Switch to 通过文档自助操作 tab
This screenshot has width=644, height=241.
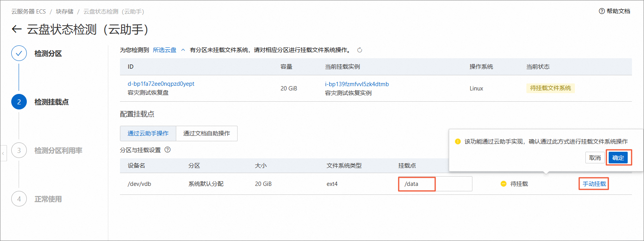[207, 134]
